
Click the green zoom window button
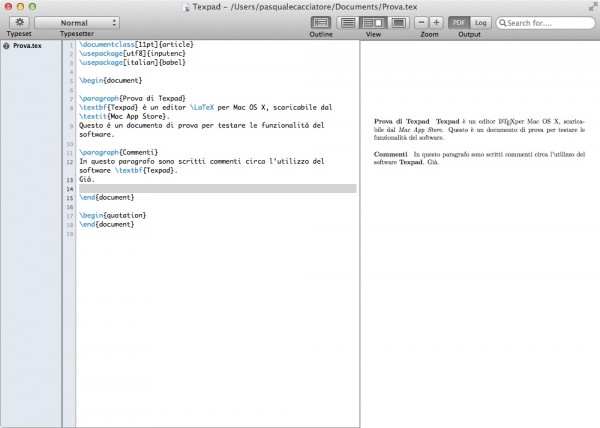[x=33, y=7]
